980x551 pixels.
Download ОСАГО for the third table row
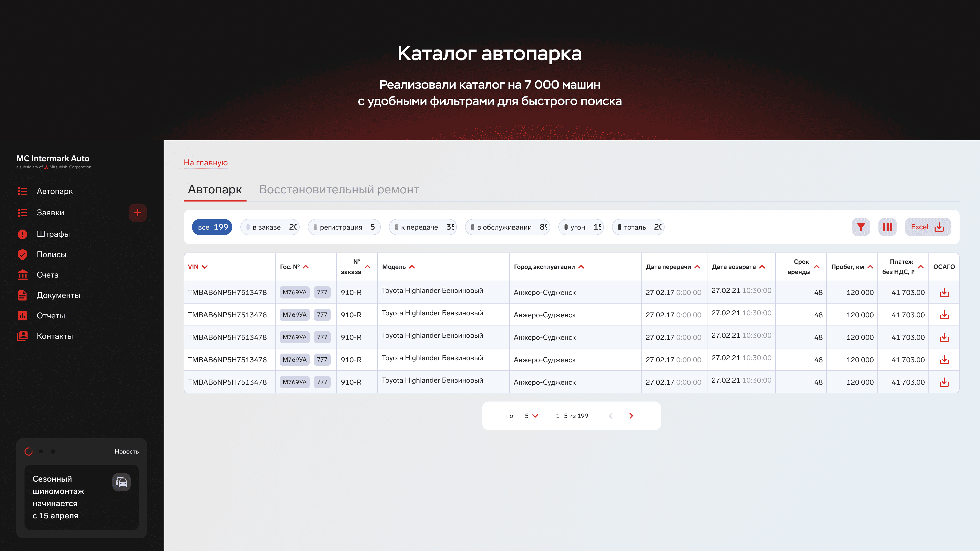pos(944,337)
